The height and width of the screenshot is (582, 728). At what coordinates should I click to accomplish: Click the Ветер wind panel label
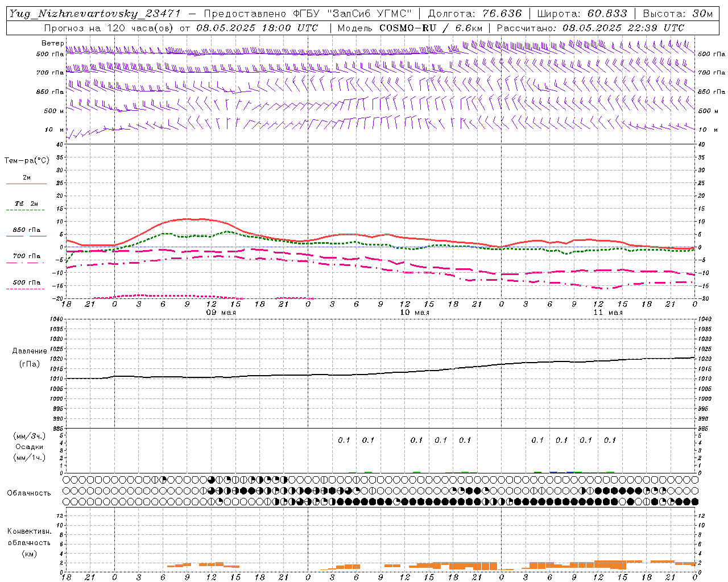coord(52,43)
